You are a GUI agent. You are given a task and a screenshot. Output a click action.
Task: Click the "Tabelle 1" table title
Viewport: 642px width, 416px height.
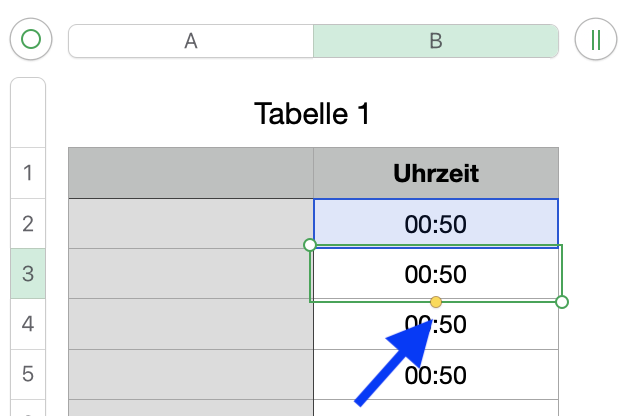coord(312,114)
